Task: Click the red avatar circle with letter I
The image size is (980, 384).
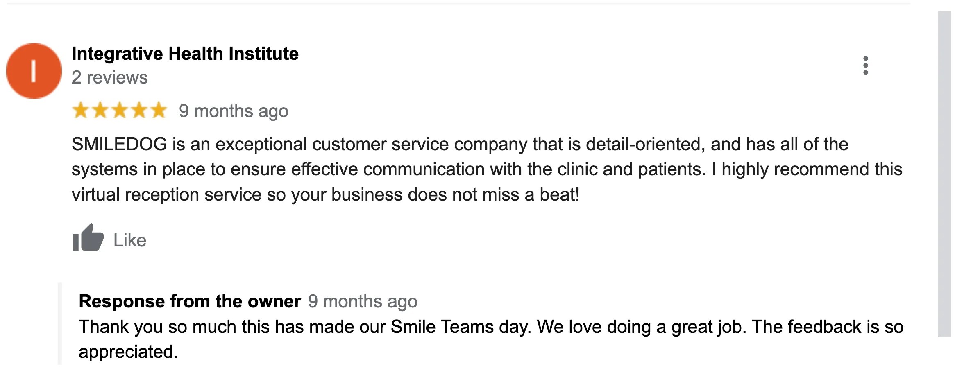Action: click(34, 71)
